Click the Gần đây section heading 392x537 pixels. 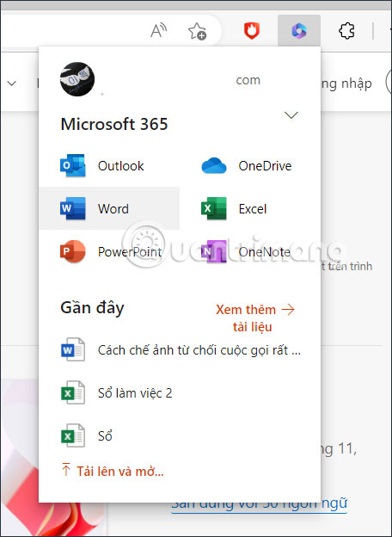pos(92,308)
